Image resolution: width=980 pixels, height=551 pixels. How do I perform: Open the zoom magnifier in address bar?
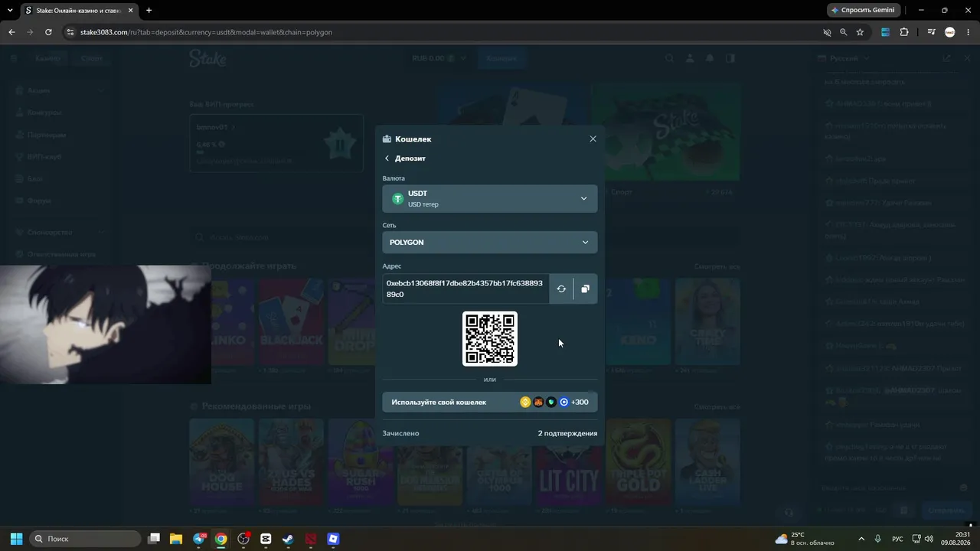pyautogui.click(x=844, y=32)
